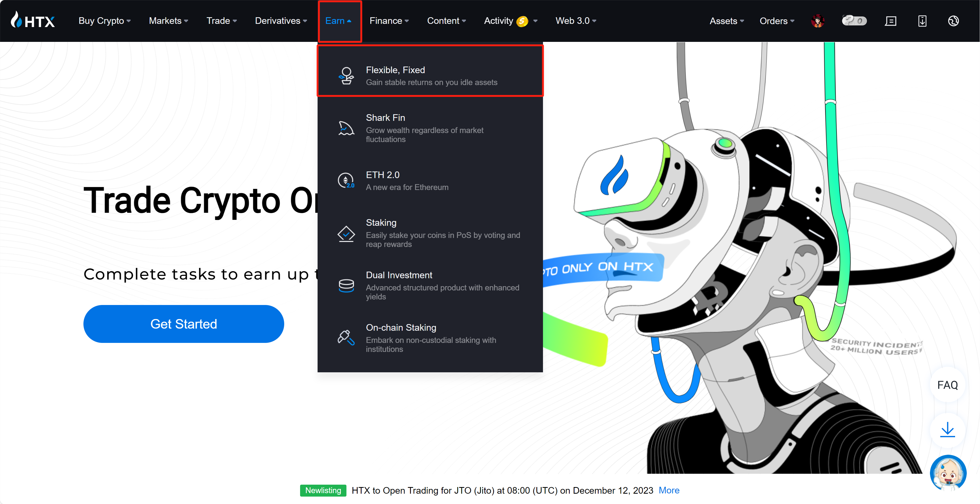Open the messages chat icon in header
This screenshot has width=980, height=504.
[x=890, y=21]
